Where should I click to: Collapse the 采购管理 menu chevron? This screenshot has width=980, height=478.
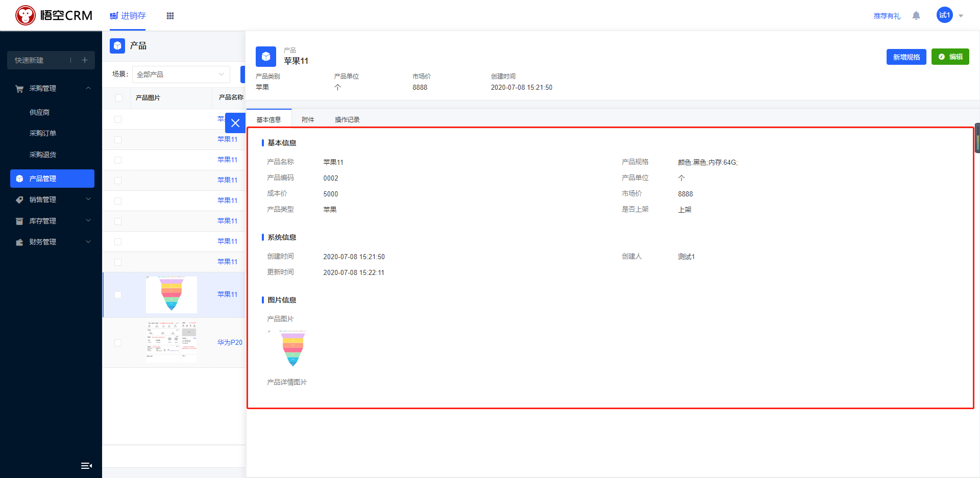tap(88, 88)
